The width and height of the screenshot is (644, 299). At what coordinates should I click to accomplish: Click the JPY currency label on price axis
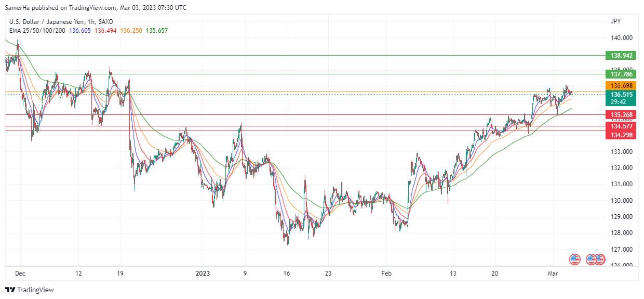click(x=615, y=21)
